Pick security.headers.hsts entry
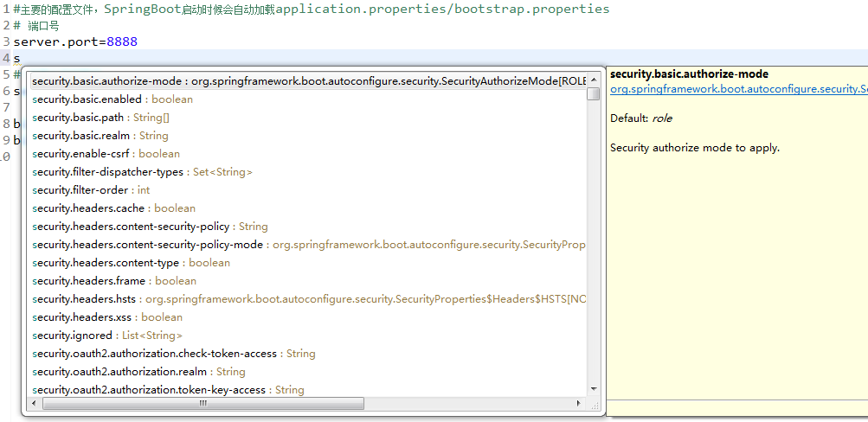This screenshot has height=422, width=868. click(308, 299)
